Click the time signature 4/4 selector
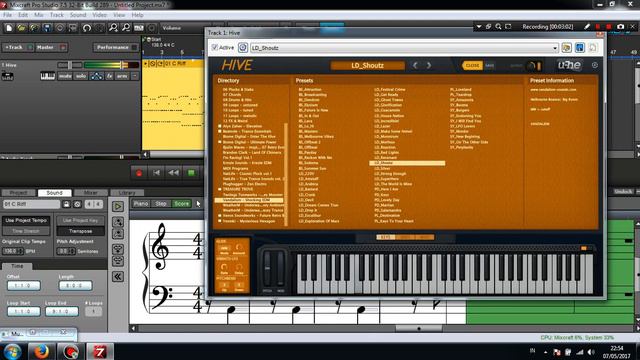 (x=94, y=204)
